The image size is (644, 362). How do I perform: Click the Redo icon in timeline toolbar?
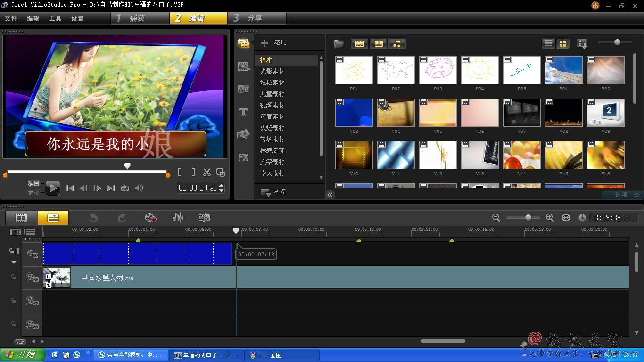click(122, 218)
